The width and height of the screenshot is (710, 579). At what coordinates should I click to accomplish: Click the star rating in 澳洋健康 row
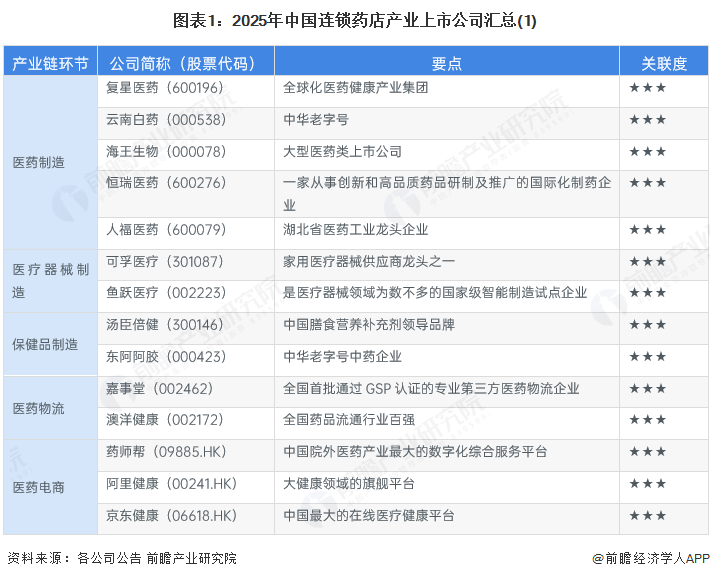point(648,420)
